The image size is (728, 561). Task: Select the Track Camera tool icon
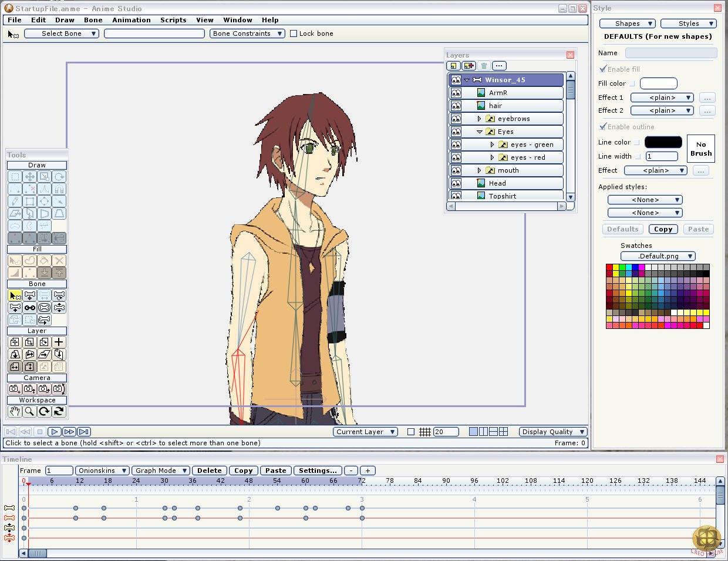click(x=15, y=389)
